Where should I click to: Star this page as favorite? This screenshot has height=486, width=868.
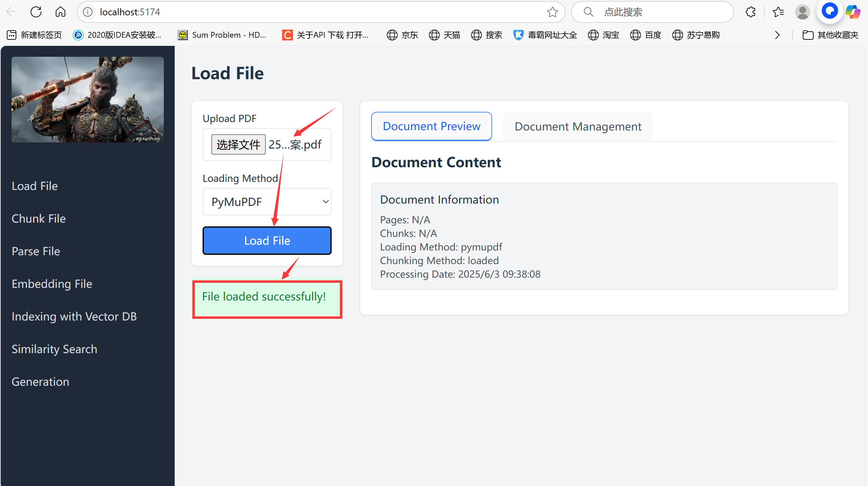[x=552, y=12]
